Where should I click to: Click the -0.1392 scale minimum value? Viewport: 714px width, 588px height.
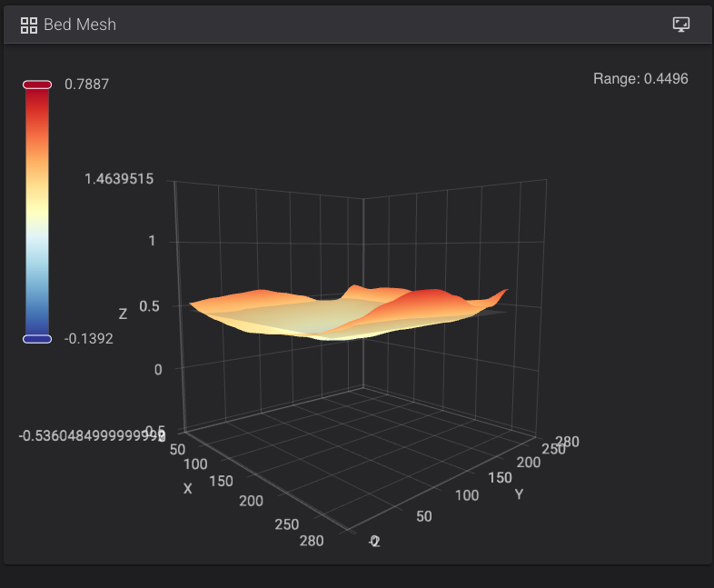point(88,339)
